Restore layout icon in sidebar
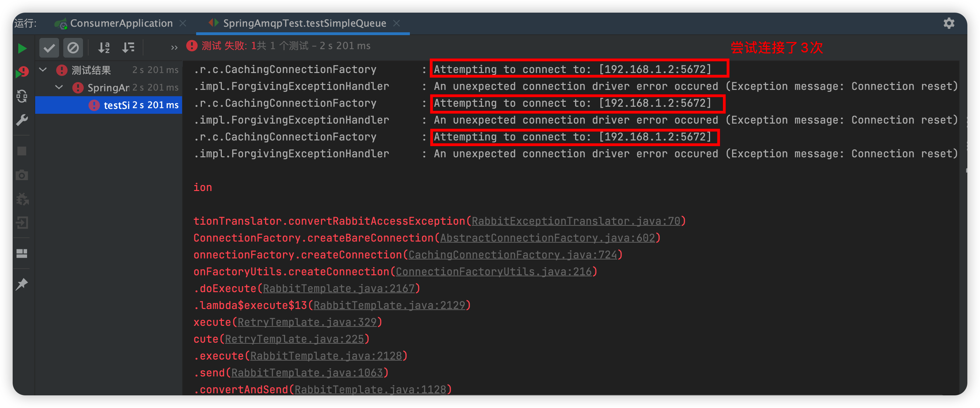The height and width of the screenshot is (408, 980). click(x=22, y=254)
